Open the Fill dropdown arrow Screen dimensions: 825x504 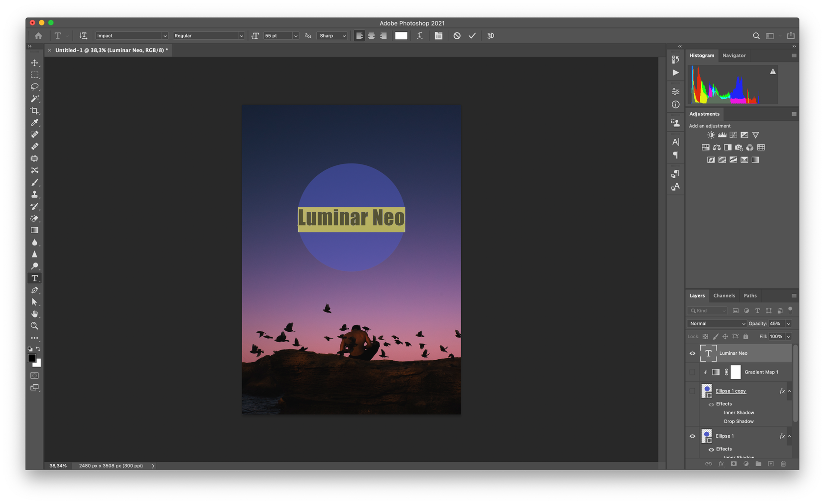[788, 337]
